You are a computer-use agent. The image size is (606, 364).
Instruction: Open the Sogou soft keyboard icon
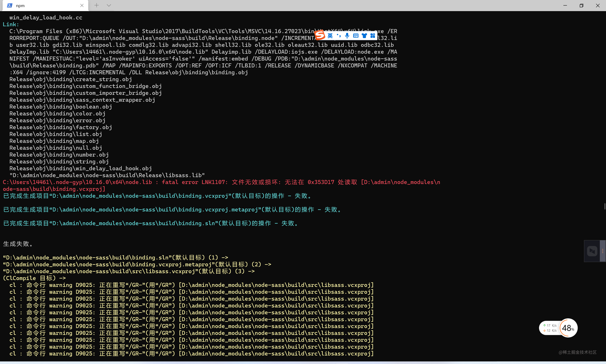point(356,36)
